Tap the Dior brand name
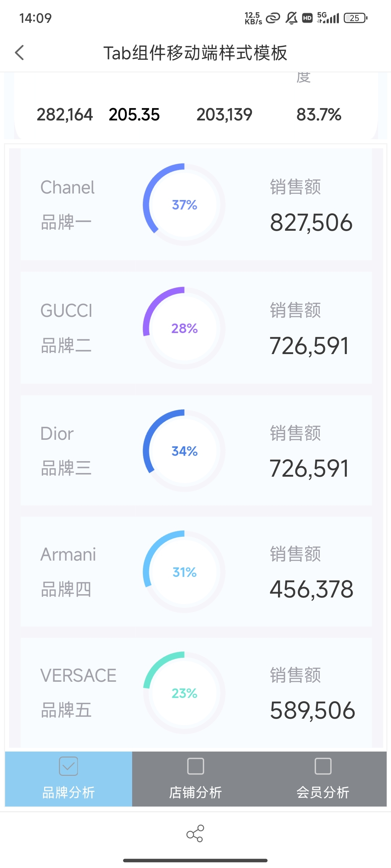391x868 pixels. pos(57,434)
